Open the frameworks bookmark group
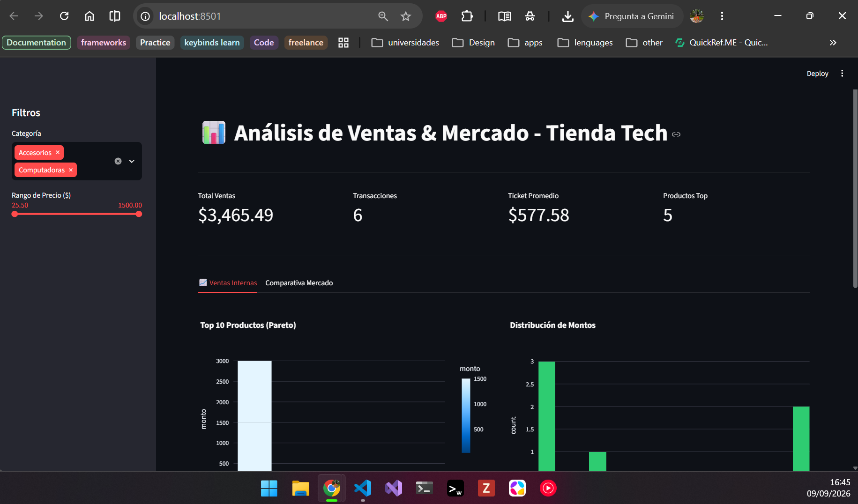This screenshot has width=858, height=504. pos(104,43)
